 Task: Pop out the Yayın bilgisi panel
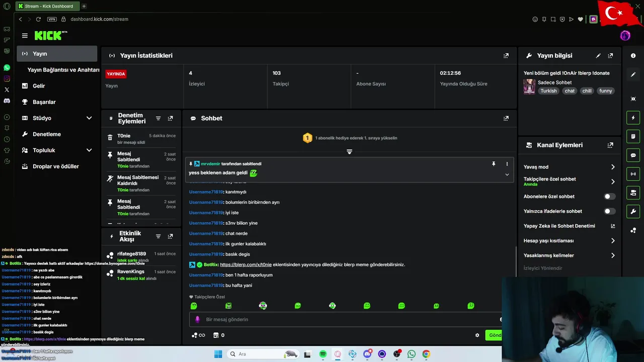click(x=610, y=56)
